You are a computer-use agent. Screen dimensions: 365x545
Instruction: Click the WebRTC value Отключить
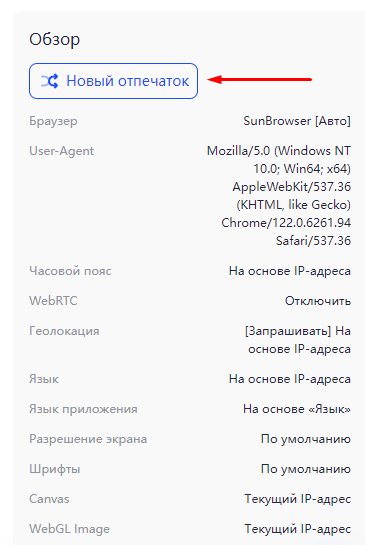click(x=318, y=301)
